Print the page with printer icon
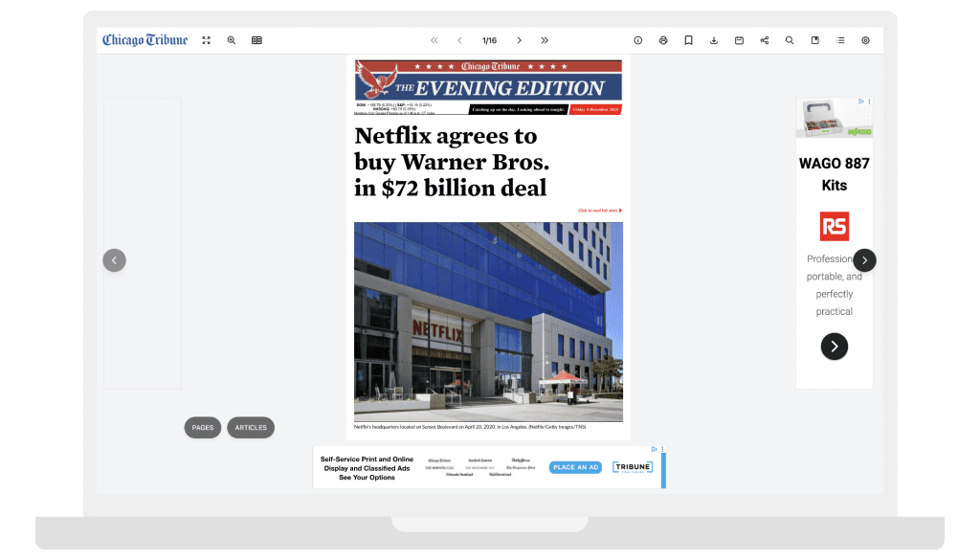 tap(663, 40)
